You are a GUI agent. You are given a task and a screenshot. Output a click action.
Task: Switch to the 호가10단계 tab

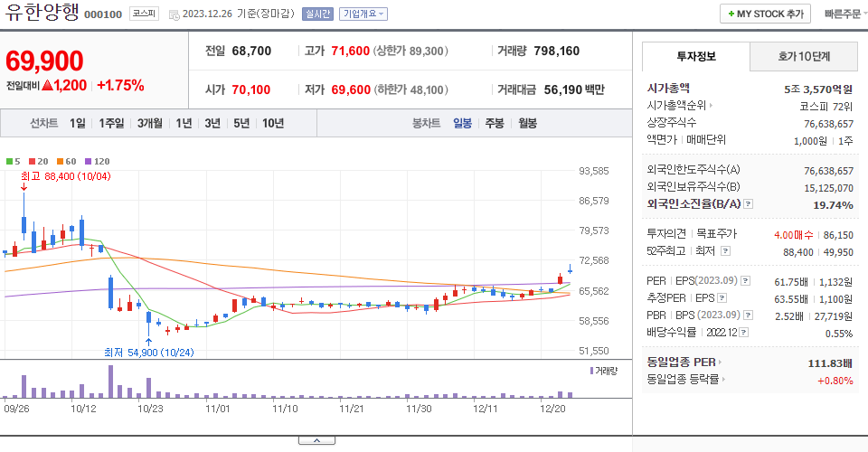click(804, 56)
